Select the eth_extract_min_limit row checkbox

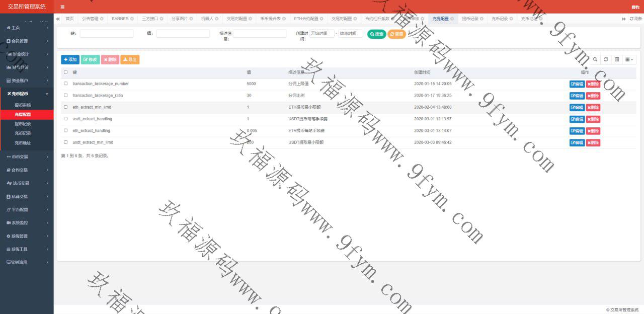tap(65, 107)
